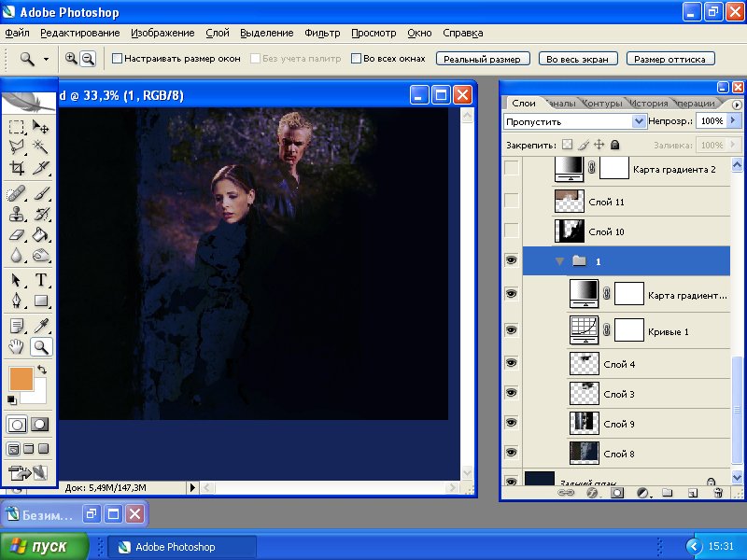The height and width of the screenshot is (560, 747).
Task: Choose the Eyedropper tool
Action: [x=41, y=326]
